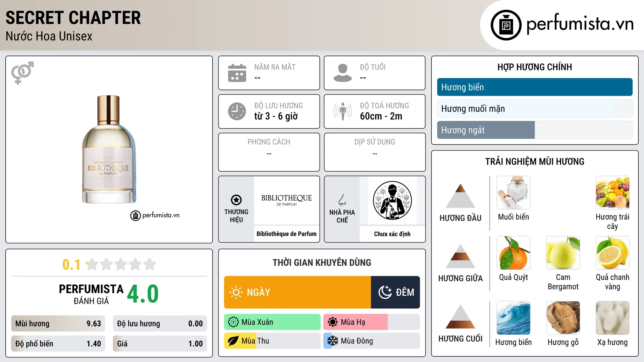The width and height of the screenshot is (644, 362).
Task: Click the base-note pyramid icon above Hương cuối
Action: [x=460, y=316]
